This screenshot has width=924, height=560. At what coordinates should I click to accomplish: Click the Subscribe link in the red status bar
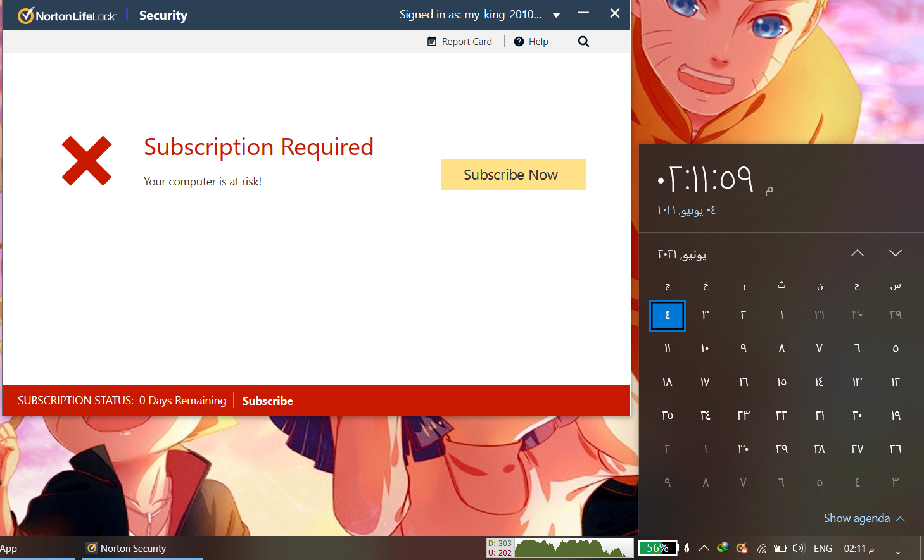click(x=268, y=401)
